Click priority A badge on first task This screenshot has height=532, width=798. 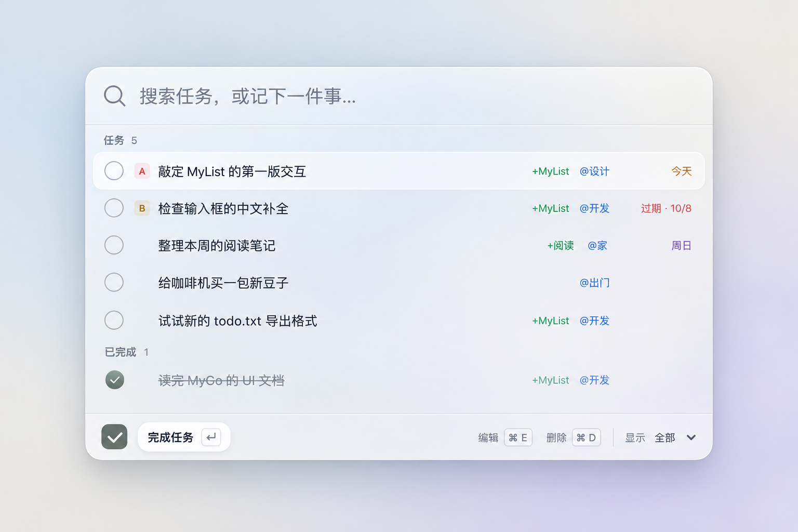coord(142,171)
